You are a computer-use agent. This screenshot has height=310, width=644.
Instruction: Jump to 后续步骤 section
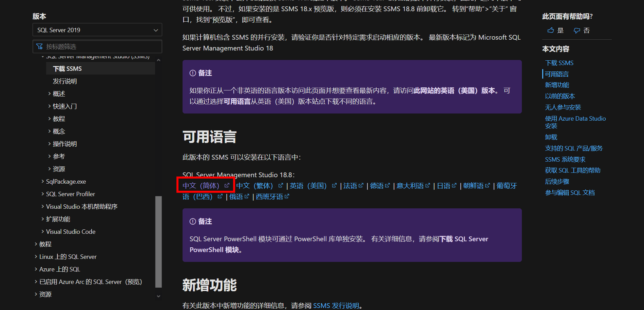557,181
